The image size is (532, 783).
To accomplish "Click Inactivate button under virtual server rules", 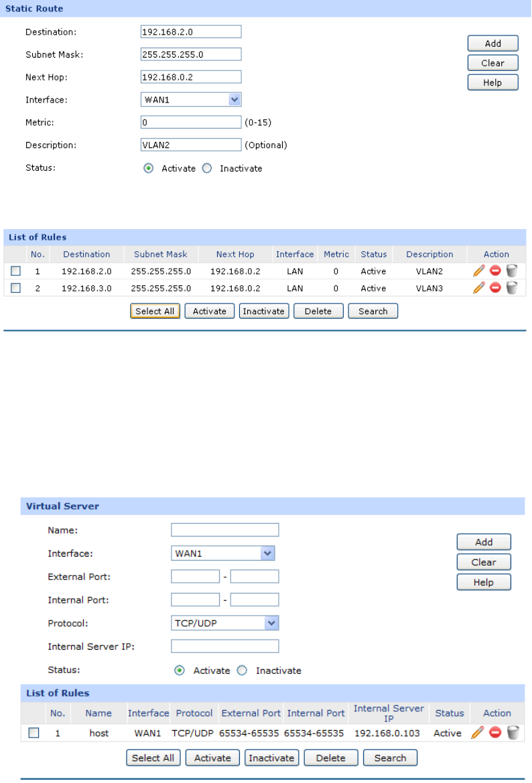I will click(271, 758).
